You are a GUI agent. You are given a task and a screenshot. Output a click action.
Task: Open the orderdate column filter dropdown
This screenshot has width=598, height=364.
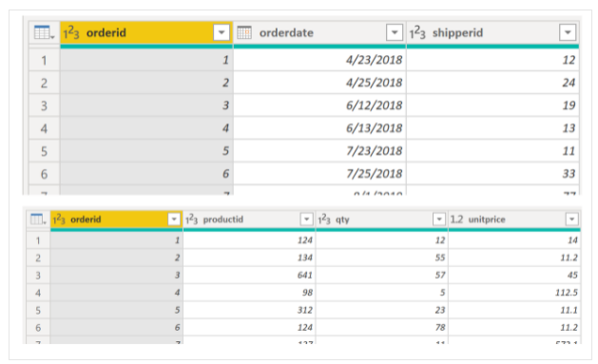pos(395,32)
